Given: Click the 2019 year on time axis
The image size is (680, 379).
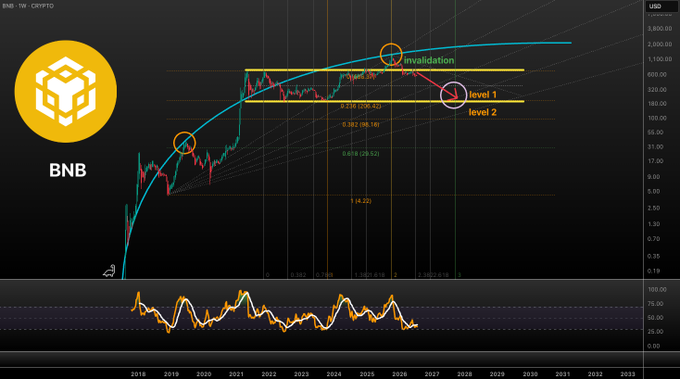Looking at the screenshot, I should coord(171,374).
